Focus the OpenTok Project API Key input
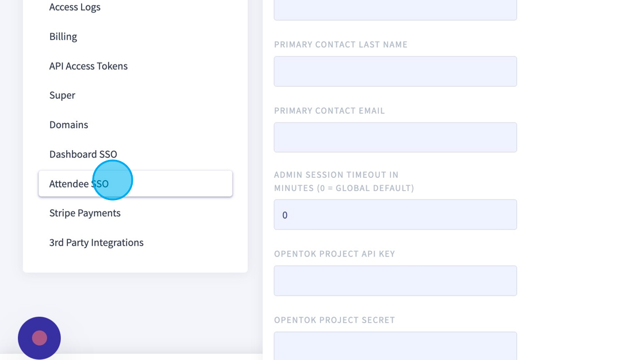The width and height of the screenshot is (644, 360). 395,281
